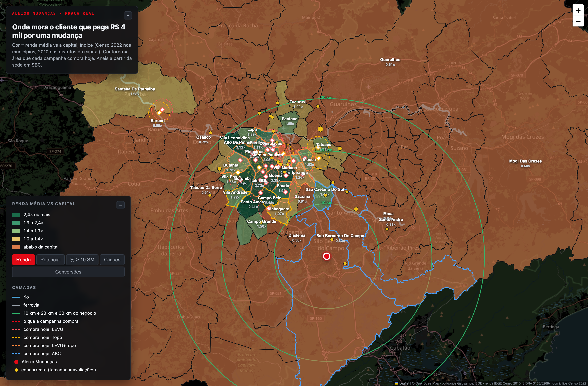The height and width of the screenshot is (386, 588).
Task: Click the Campo Grande 1.50× label
Action: click(262, 224)
